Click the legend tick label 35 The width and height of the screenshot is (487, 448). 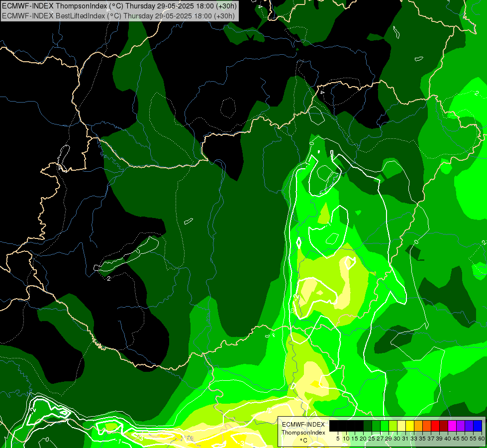[422, 439]
